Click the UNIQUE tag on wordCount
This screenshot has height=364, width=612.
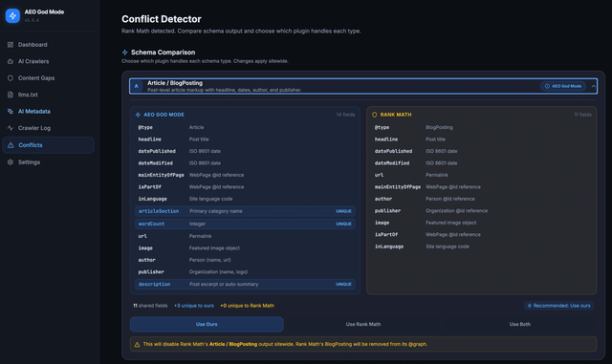click(343, 224)
